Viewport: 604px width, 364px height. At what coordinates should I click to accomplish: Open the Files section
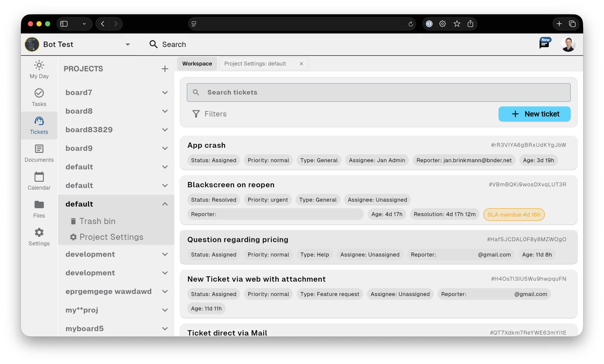[x=39, y=209]
